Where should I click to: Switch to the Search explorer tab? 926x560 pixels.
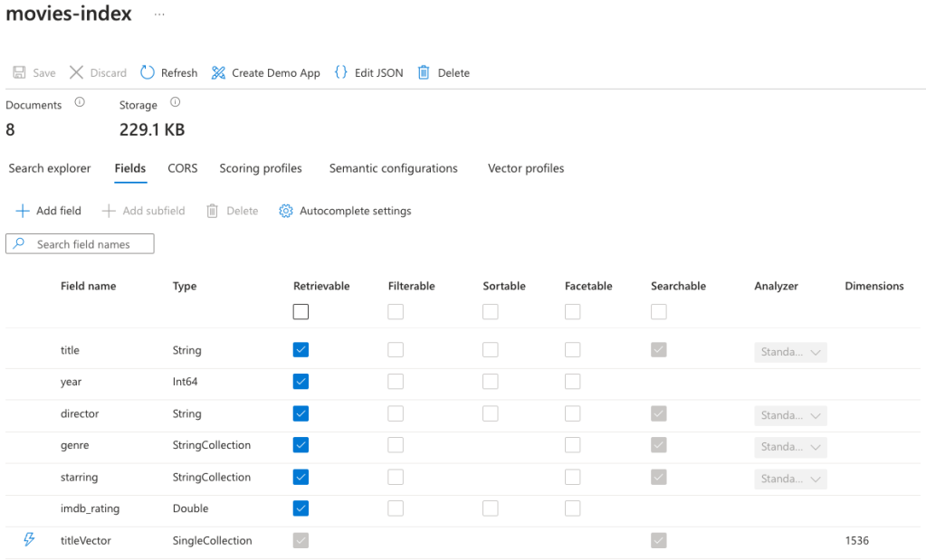(50, 168)
